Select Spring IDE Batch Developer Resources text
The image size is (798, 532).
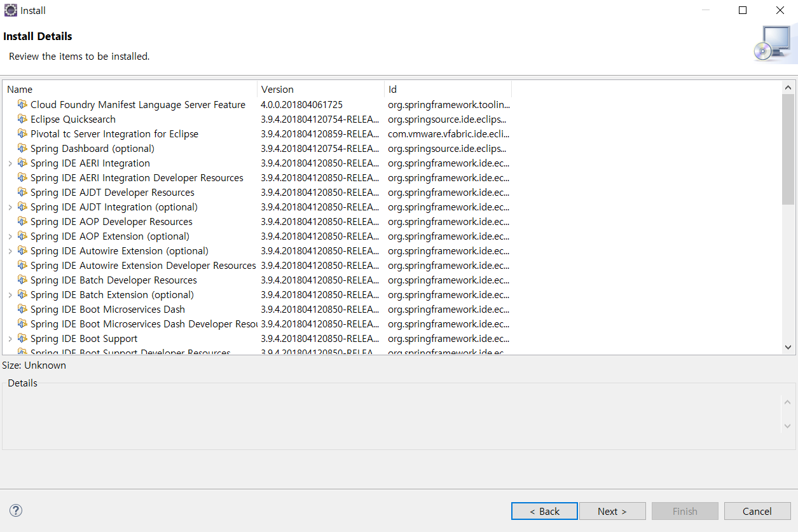pos(114,280)
